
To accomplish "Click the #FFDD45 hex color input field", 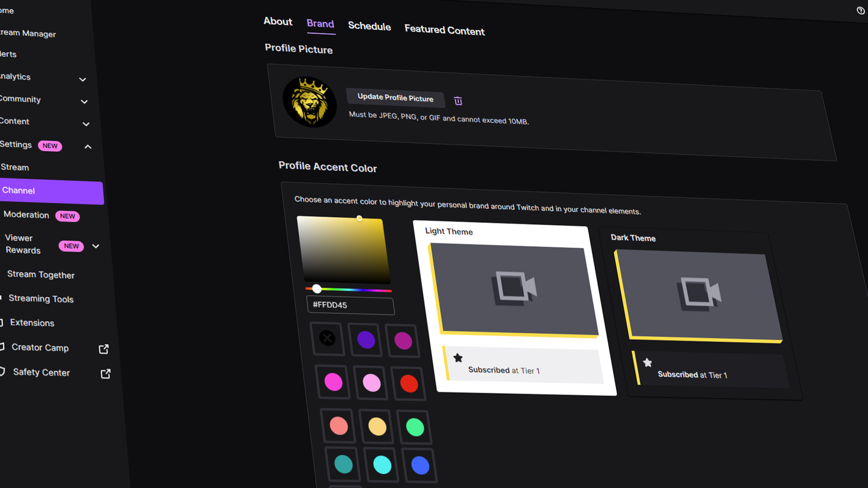I will (350, 305).
